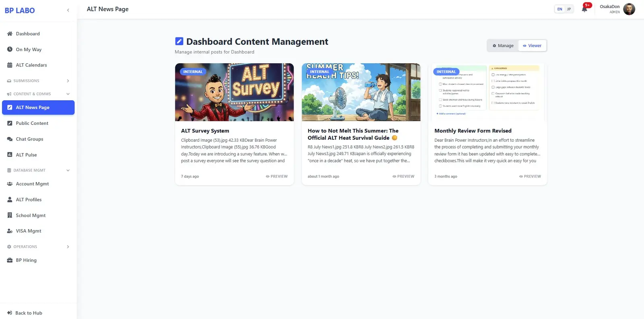Open Public Content page
The height and width of the screenshot is (319, 644).
(x=38, y=123)
